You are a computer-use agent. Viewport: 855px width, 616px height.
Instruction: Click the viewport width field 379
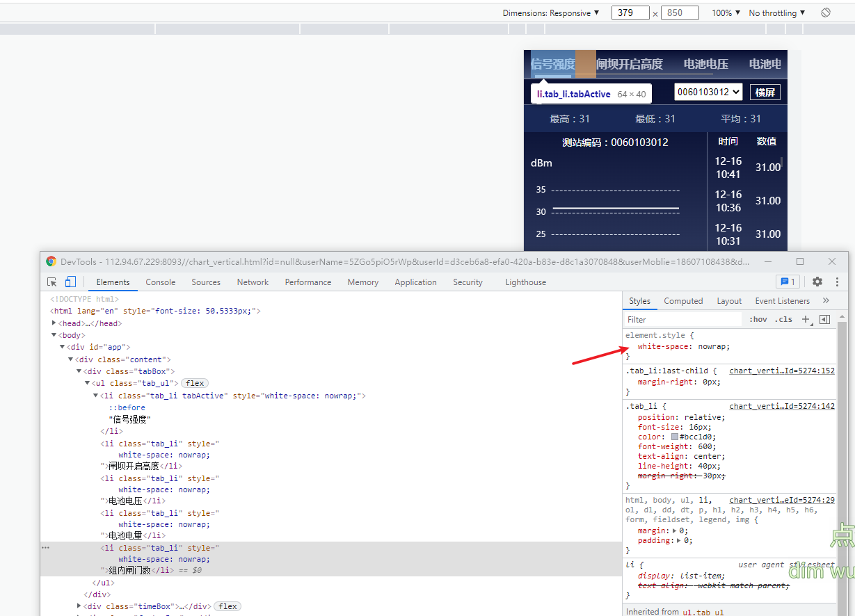coord(630,13)
